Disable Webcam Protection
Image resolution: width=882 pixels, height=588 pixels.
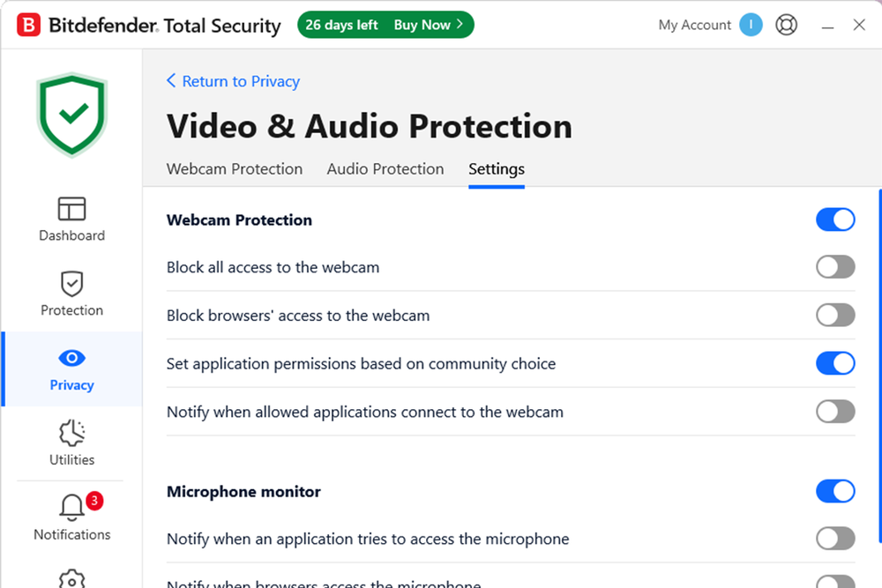835,220
